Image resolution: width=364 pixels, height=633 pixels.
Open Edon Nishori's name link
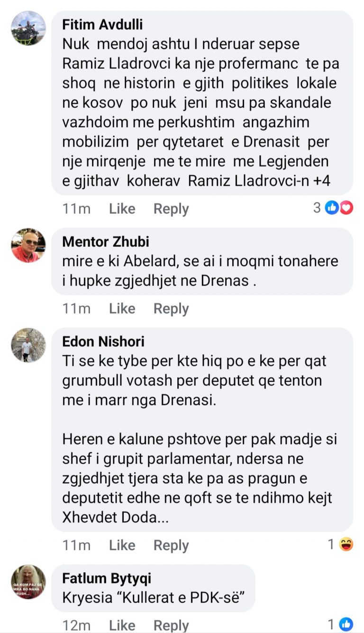point(103,341)
